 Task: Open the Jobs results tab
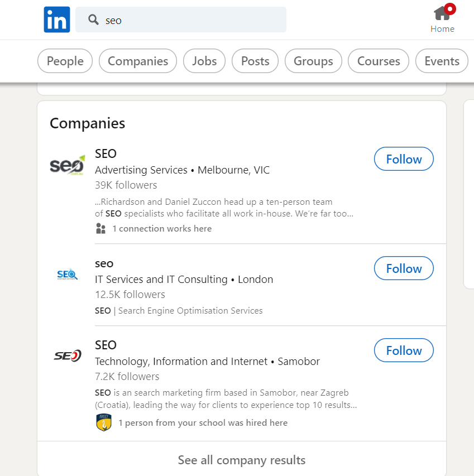coord(204,61)
